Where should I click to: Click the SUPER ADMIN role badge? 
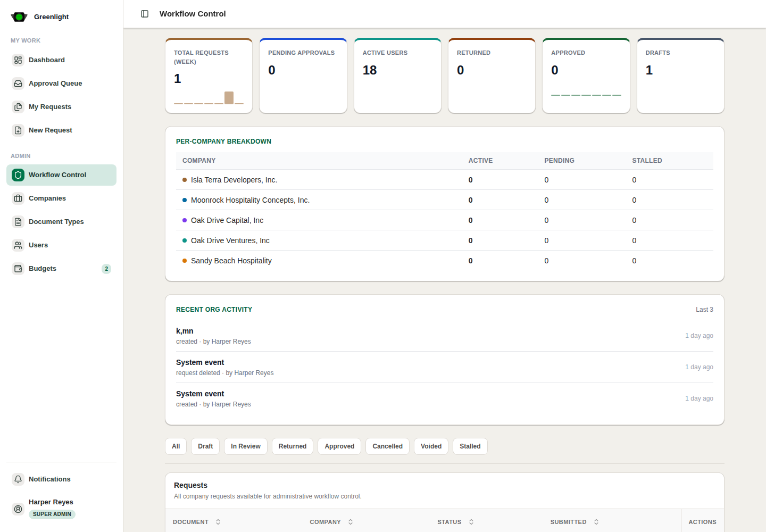[x=52, y=514]
